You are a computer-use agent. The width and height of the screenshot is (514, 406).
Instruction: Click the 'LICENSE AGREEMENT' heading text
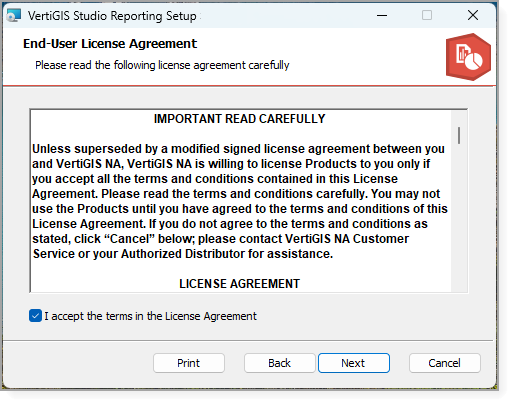(x=239, y=284)
